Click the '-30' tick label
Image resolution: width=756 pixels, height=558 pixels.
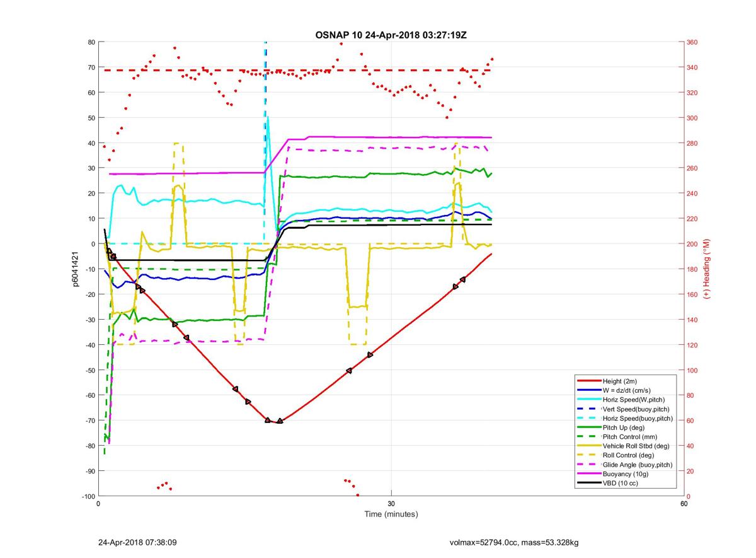point(89,320)
